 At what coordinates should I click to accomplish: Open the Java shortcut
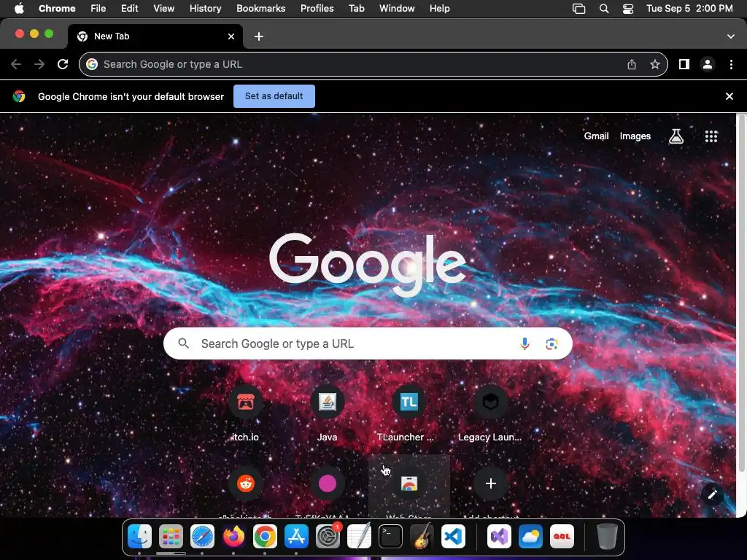click(x=328, y=414)
